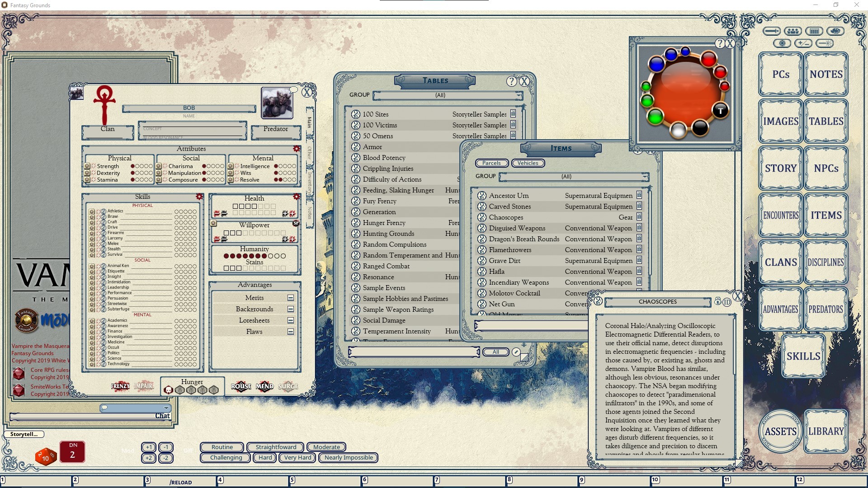Toggle last empty Humanity dot
Image resolution: width=868 pixels, height=488 pixels.
(283, 256)
